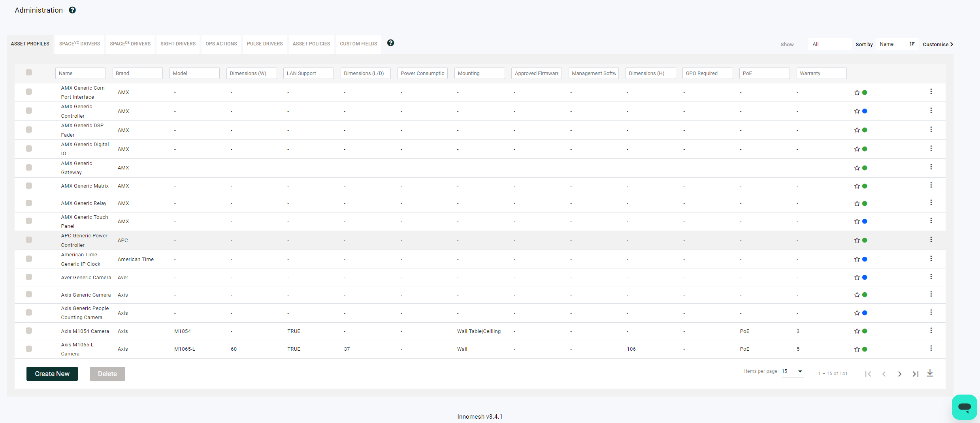This screenshot has width=980, height=423.
Task: Open the Show filter dropdown set to All
Action: point(830,44)
